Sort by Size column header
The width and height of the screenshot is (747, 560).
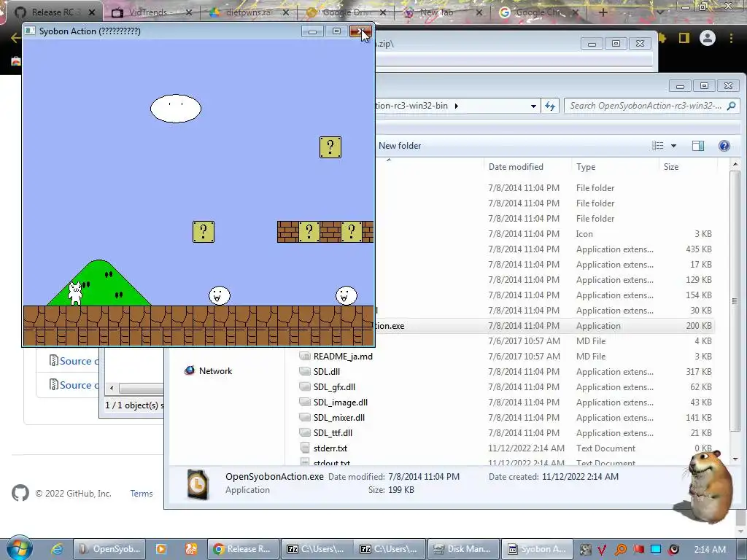click(x=671, y=167)
